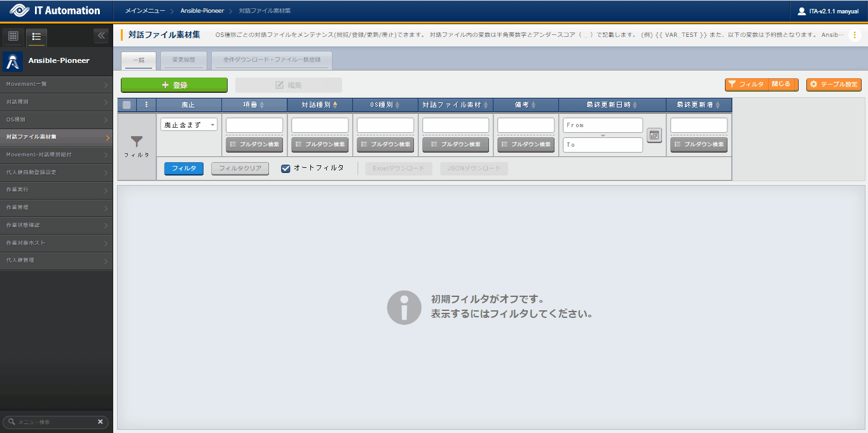Click the user account icon

click(x=801, y=11)
